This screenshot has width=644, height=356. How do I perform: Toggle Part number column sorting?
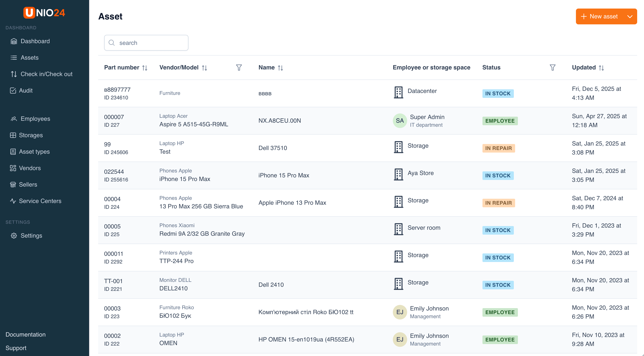(145, 68)
